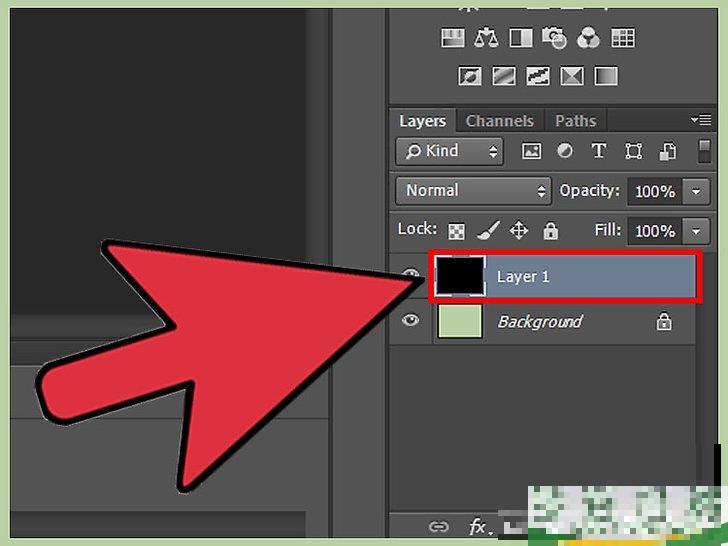
Task: Click the link layers chain icon
Action: pyautogui.click(x=438, y=526)
